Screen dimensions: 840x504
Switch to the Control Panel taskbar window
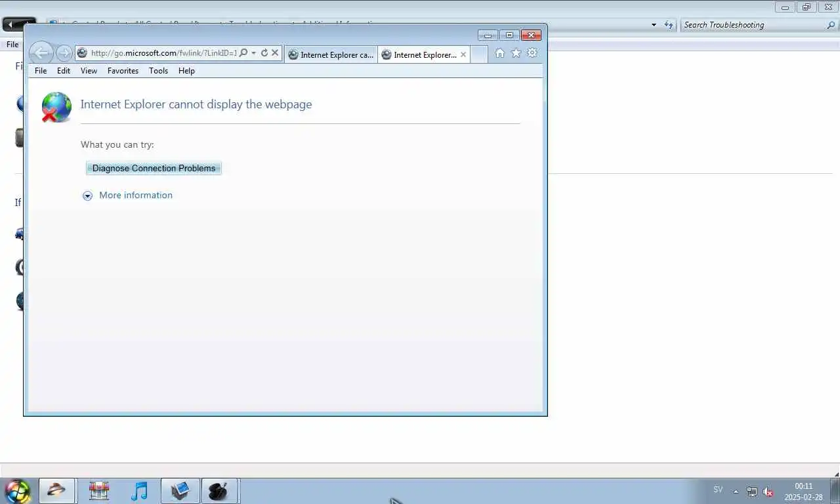click(180, 491)
